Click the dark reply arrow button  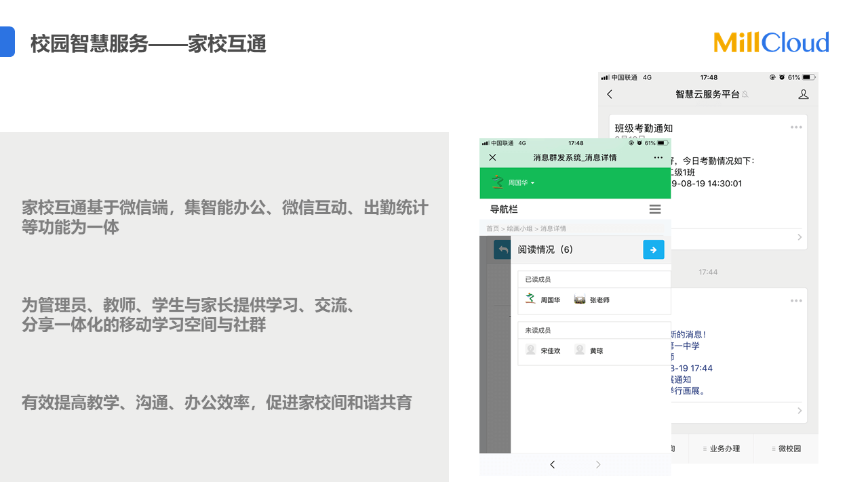coord(502,249)
